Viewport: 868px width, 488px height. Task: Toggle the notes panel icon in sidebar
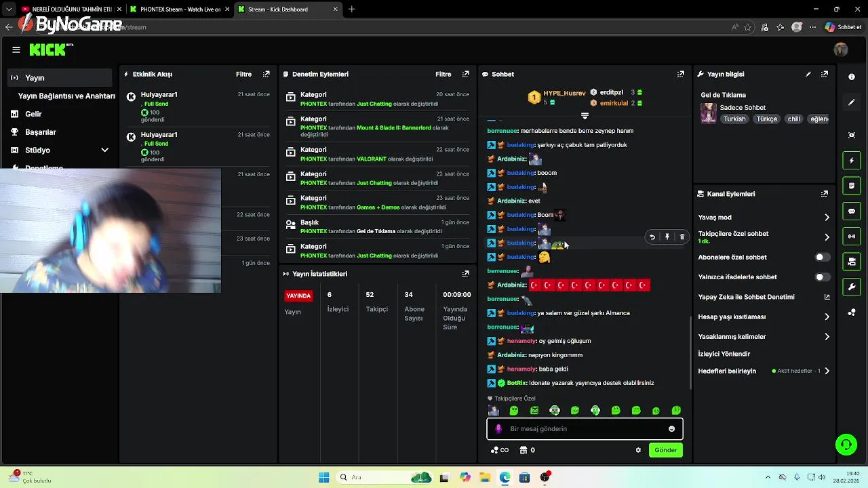[852, 186]
